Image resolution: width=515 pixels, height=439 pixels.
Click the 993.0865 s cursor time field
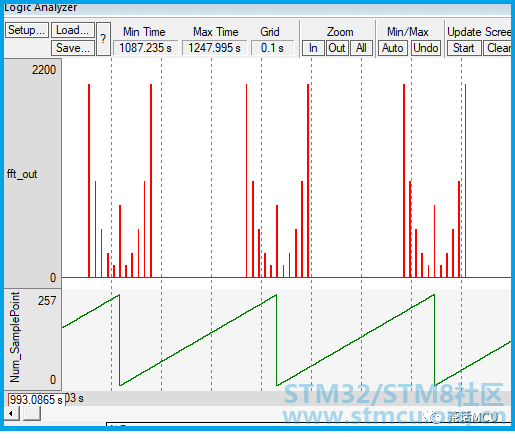(36, 400)
